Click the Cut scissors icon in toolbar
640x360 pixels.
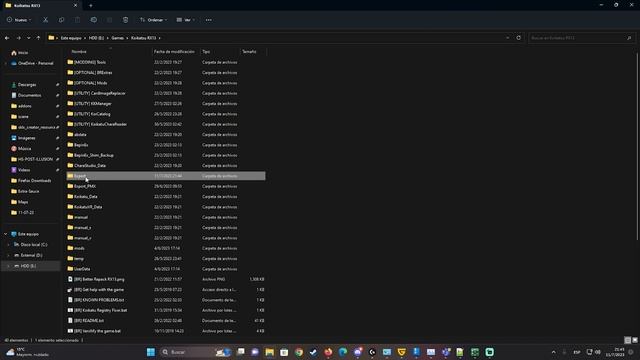[x=45, y=20]
